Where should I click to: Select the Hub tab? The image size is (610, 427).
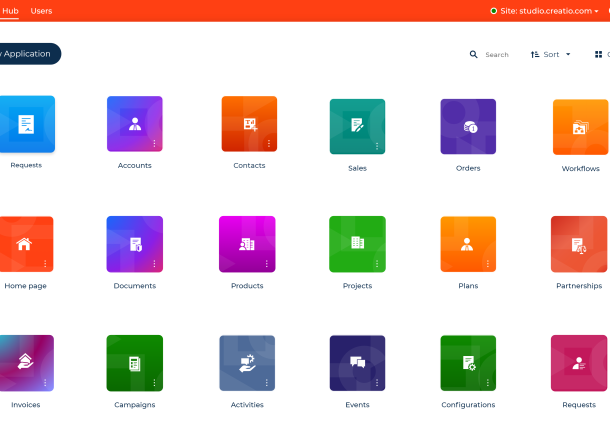tap(10, 11)
